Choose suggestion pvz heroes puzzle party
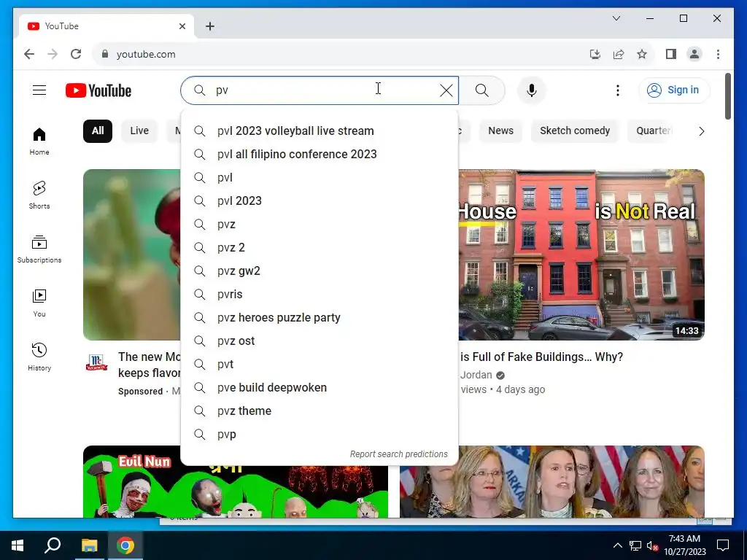 point(320,318)
